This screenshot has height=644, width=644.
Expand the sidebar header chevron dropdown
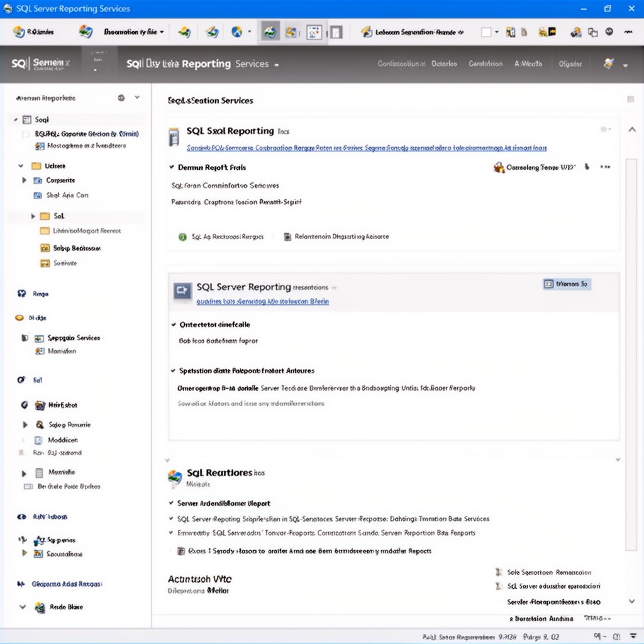pyautogui.click(x=137, y=97)
